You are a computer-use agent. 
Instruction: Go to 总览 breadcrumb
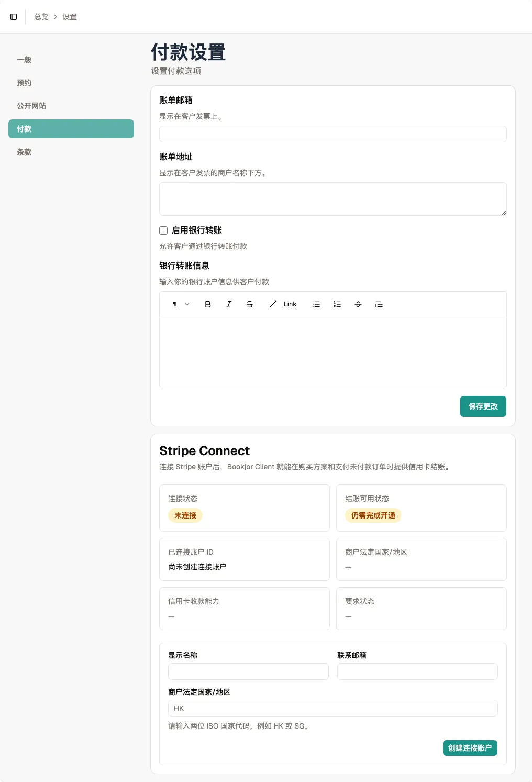41,17
